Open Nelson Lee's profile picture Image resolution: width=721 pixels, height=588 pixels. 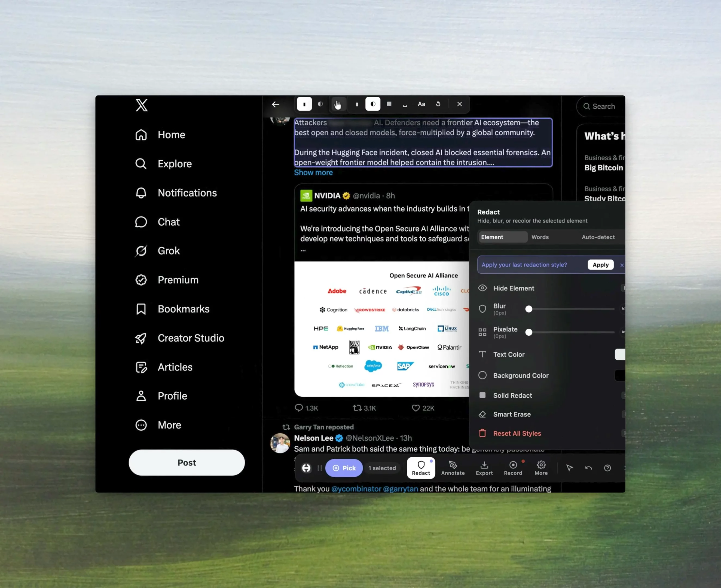[x=280, y=443]
